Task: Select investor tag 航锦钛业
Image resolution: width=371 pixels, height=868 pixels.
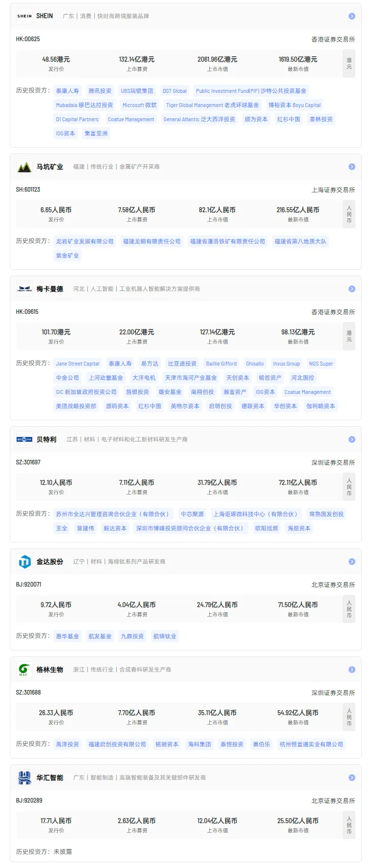Action: tap(165, 636)
